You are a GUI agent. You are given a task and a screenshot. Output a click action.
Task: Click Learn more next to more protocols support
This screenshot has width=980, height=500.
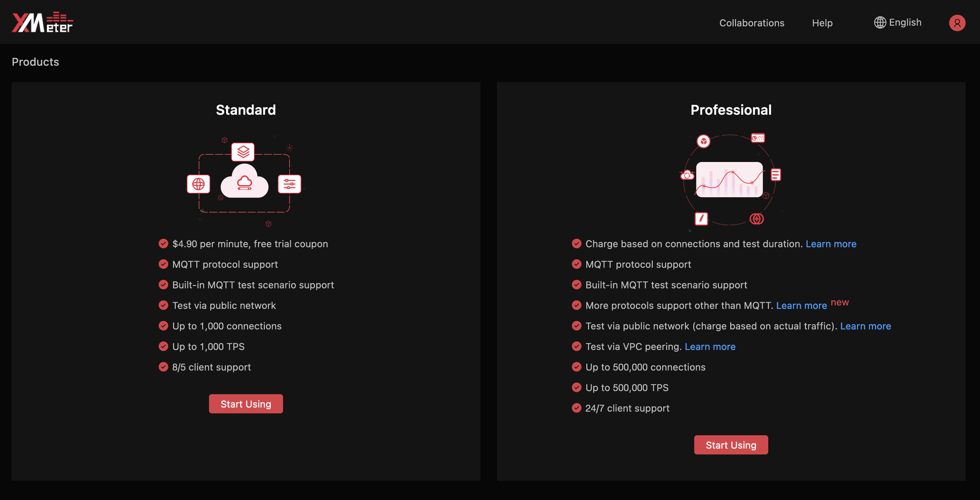click(x=801, y=305)
